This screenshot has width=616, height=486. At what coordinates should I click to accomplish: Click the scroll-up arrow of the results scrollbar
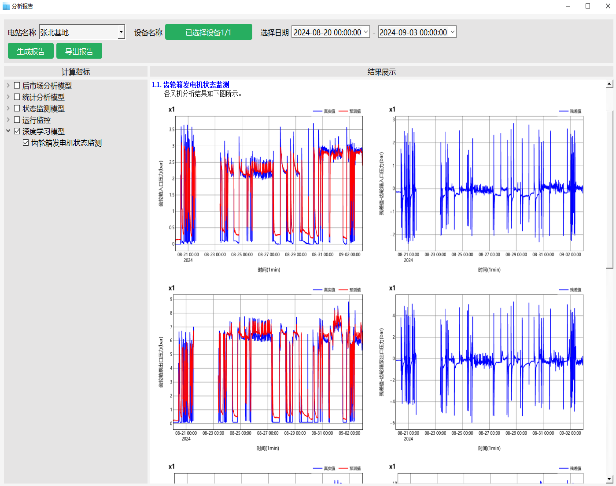pyautogui.click(x=610, y=84)
